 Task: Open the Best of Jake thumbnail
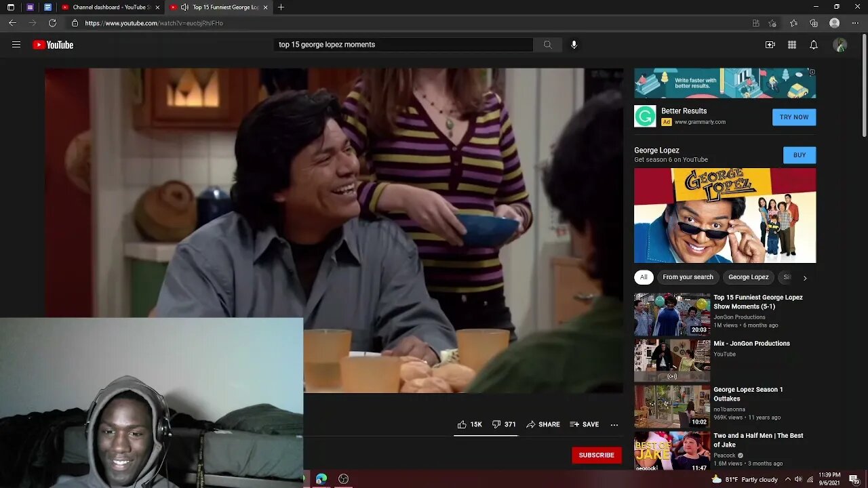click(x=672, y=451)
